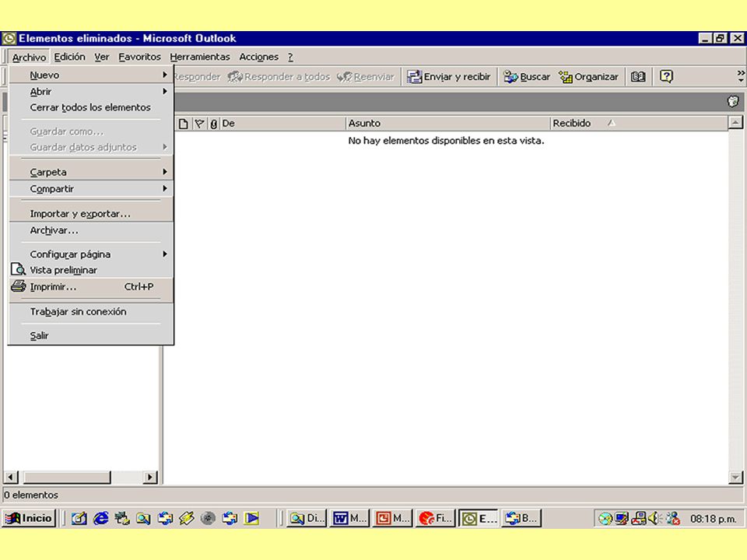Choose Salir to exit Outlook

click(x=90, y=336)
